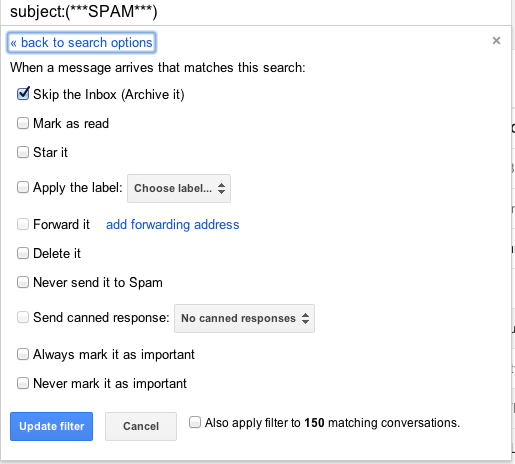The width and height of the screenshot is (515, 464).
Task: Enable the Mark as read checkbox
Action: (23, 123)
